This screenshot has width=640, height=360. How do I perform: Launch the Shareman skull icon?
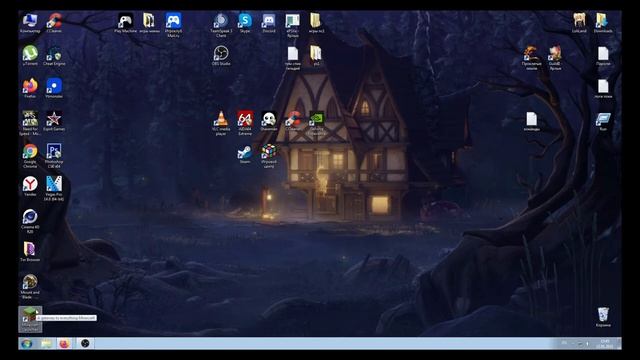coord(269,121)
